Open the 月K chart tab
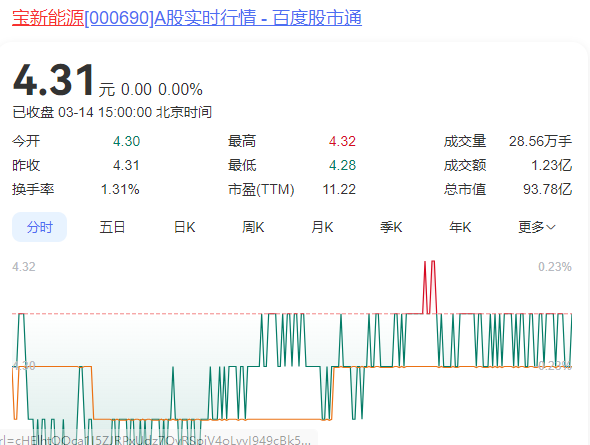 [x=322, y=227]
